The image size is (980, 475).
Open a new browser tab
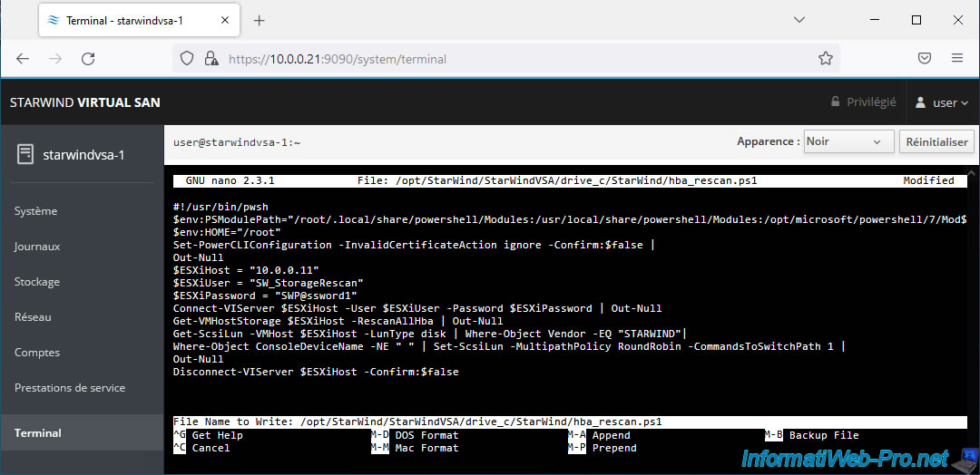(x=259, y=20)
